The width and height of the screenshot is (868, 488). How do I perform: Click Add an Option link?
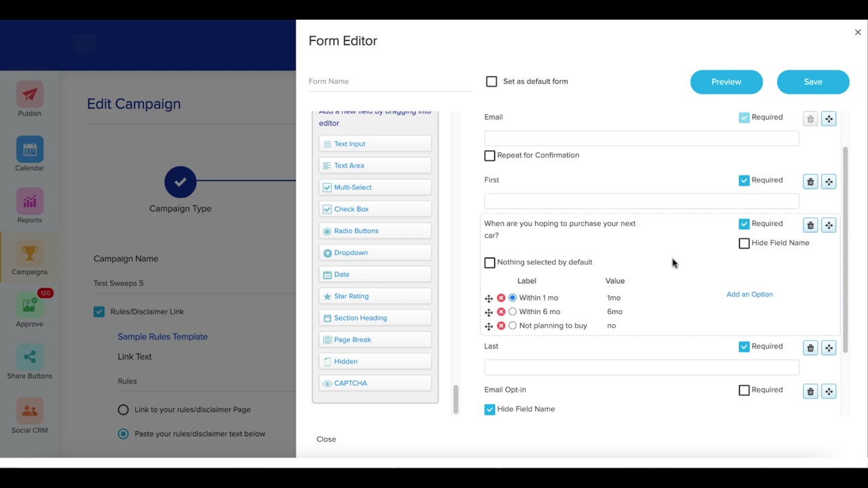(749, 294)
